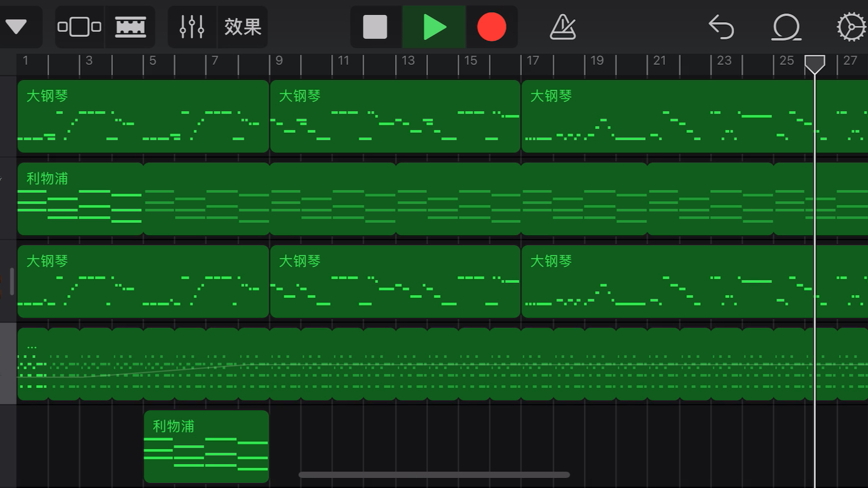
Task: Switch to the track view layout icon
Action: [80, 27]
